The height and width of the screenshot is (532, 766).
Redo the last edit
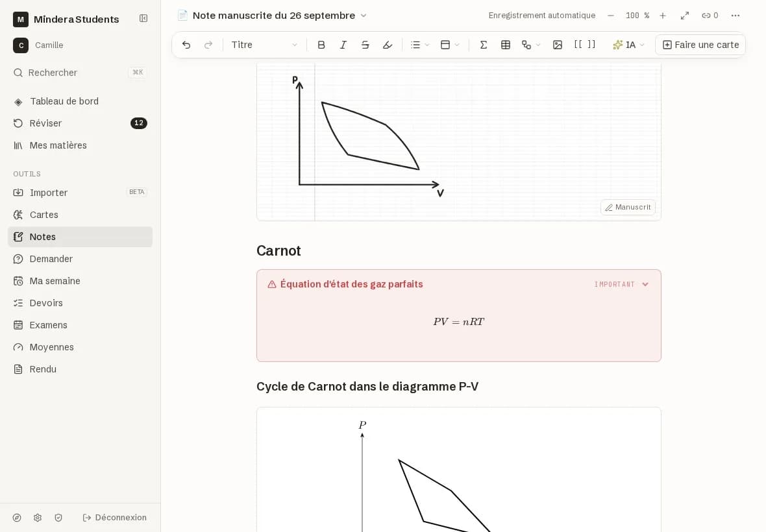tap(208, 45)
